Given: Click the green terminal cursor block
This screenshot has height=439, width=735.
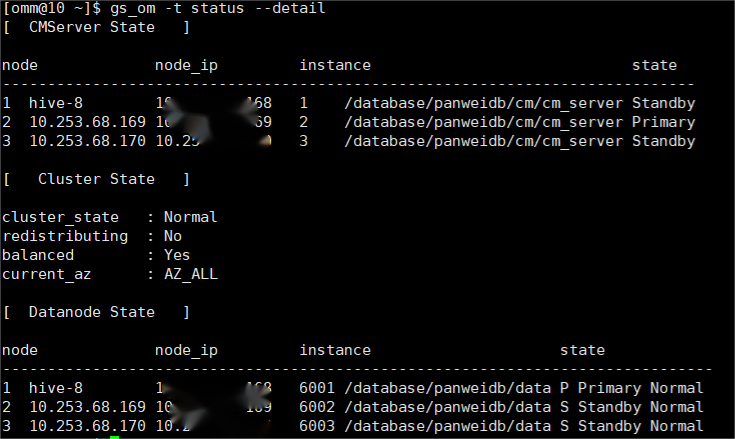Looking at the screenshot, I should 115,437.
